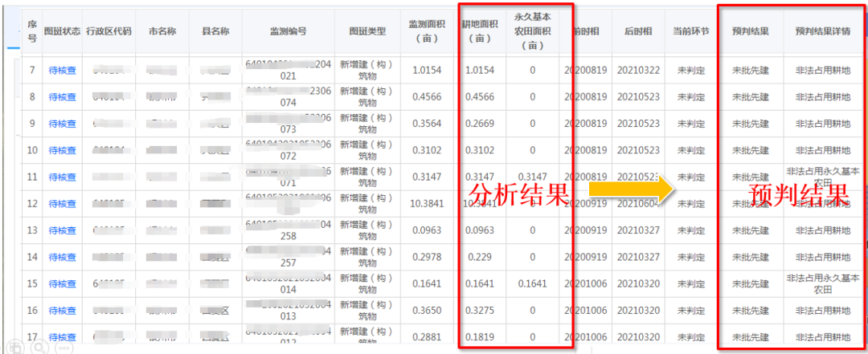Click the 未批先建 result in row 8
Screen dimensions: 868x354
tap(750, 97)
